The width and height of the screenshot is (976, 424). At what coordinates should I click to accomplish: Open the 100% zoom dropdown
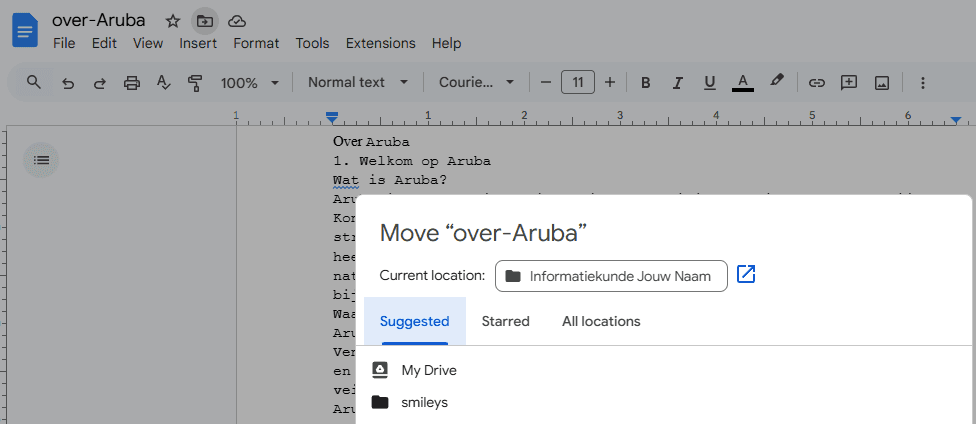(249, 82)
